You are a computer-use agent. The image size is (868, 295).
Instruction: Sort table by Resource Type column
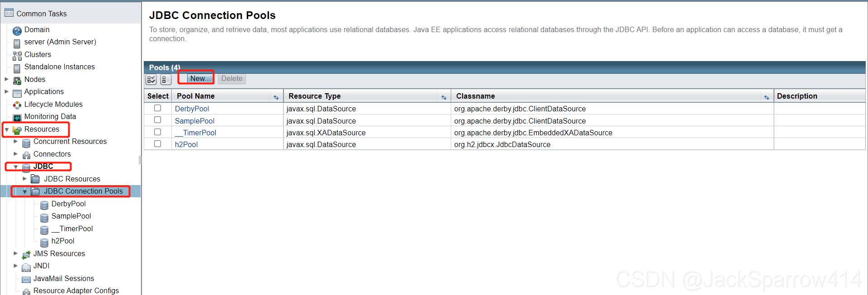(x=443, y=97)
